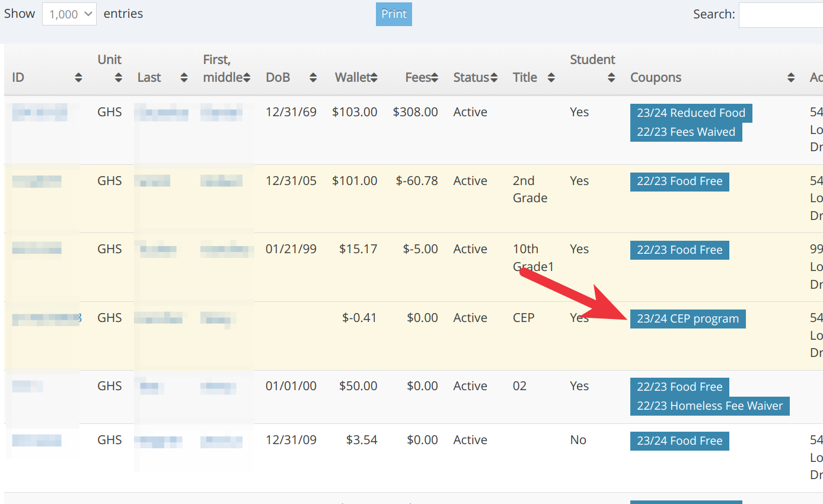Image resolution: width=823 pixels, height=504 pixels.
Task: Click the 01/01/00 date of birth cell
Action: coord(291,386)
